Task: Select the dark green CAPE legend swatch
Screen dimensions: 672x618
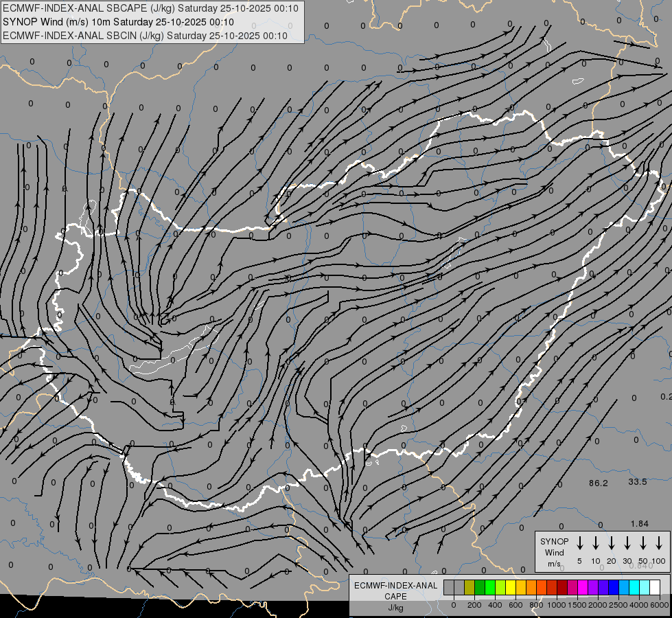Action: 480,587
